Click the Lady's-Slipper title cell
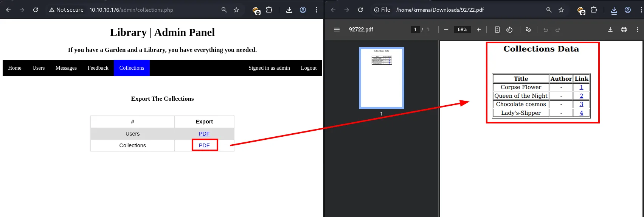 coord(521,113)
